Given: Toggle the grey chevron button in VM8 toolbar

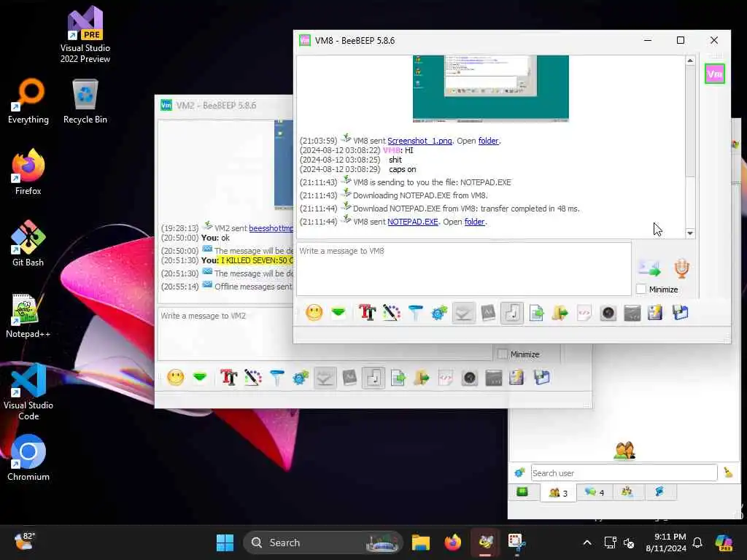Looking at the screenshot, I should point(463,313).
